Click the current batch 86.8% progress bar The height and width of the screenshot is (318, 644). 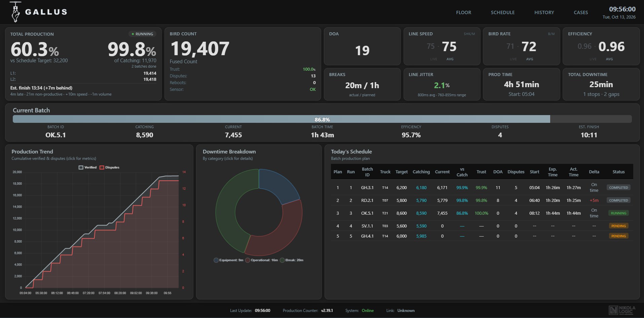pos(322,119)
